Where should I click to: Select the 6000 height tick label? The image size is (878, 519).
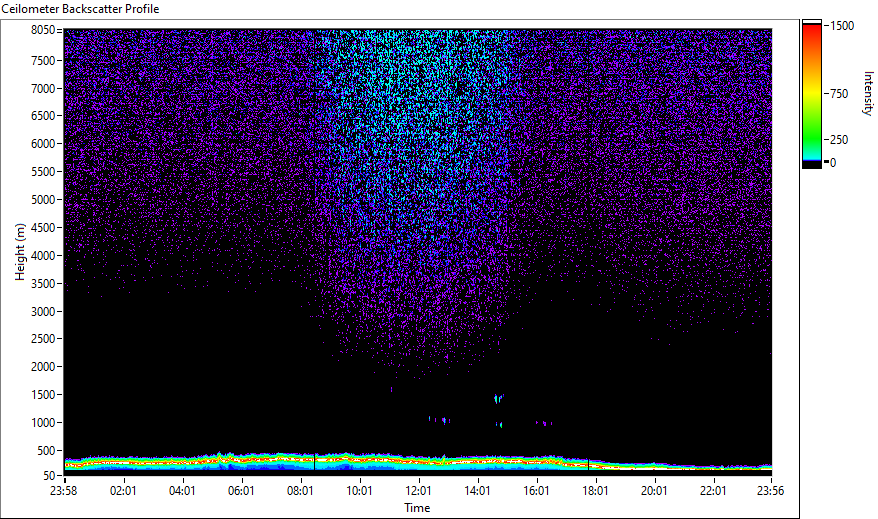click(43, 144)
